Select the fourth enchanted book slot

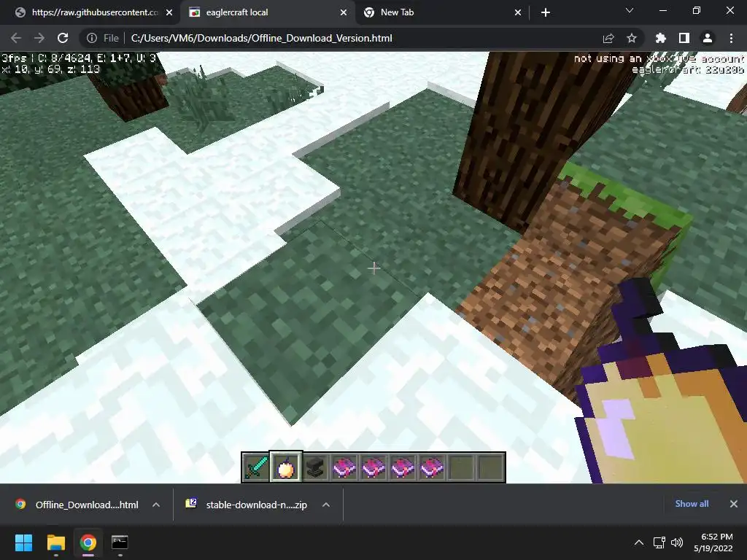click(x=432, y=467)
